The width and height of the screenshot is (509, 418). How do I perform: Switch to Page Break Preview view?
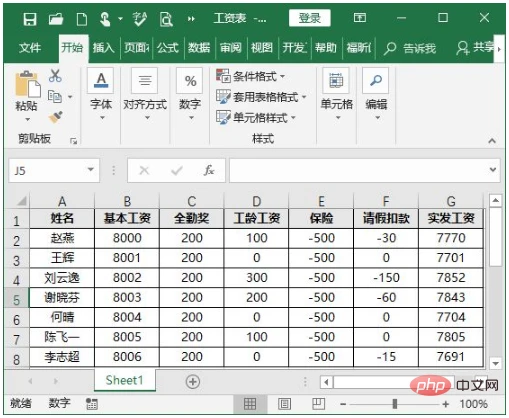coord(318,404)
